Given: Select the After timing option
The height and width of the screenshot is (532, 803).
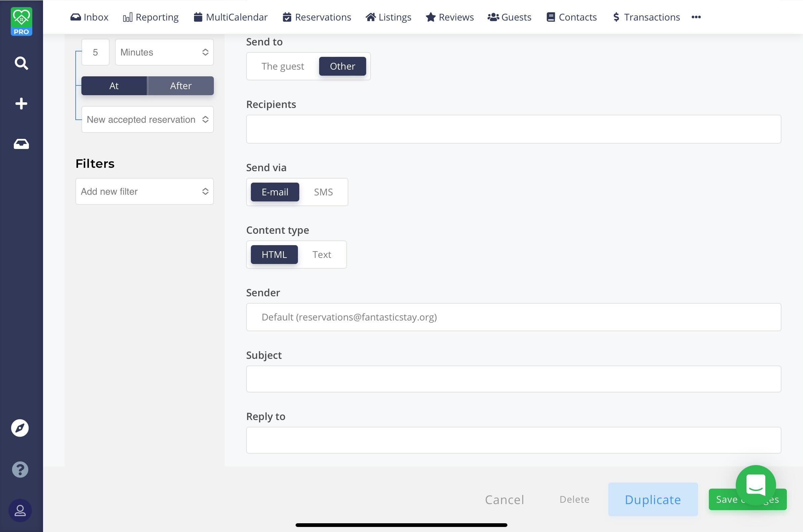Looking at the screenshot, I should click(x=181, y=86).
